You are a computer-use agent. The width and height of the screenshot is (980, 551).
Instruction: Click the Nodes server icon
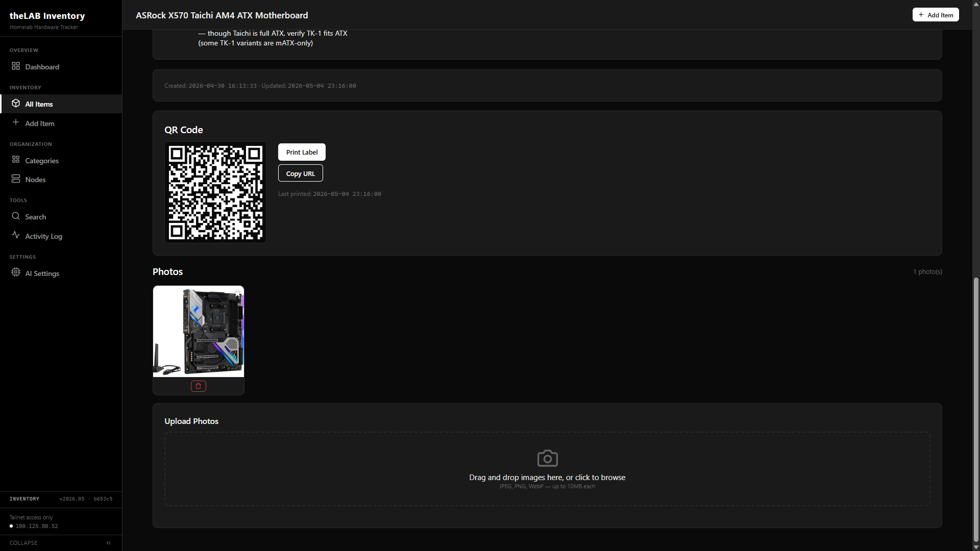point(16,179)
